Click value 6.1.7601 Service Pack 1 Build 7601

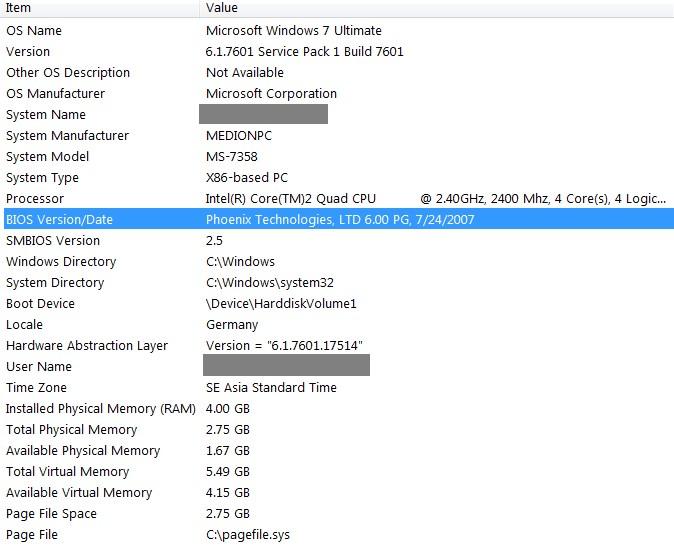(x=304, y=52)
